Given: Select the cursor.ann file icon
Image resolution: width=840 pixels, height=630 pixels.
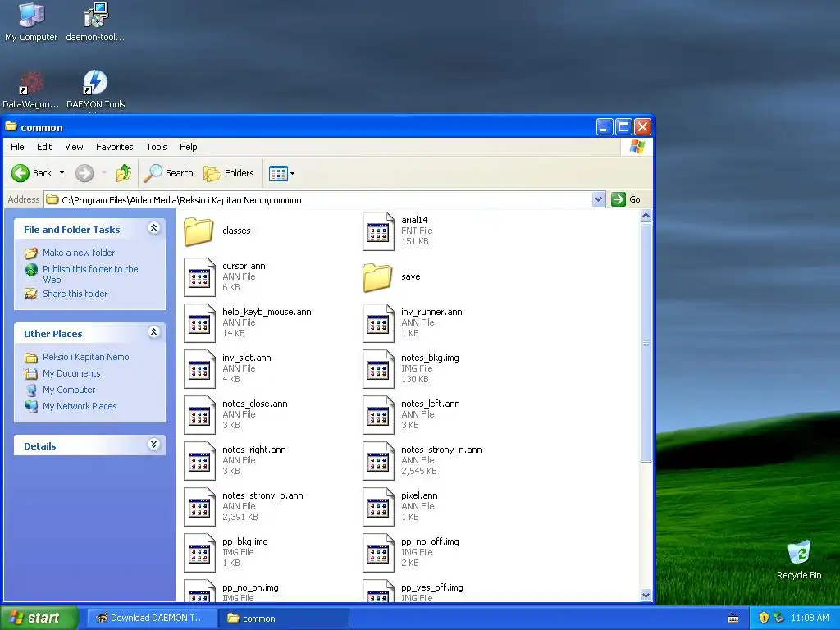Looking at the screenshot, I should pyautogui.click(x=199, y=277).
